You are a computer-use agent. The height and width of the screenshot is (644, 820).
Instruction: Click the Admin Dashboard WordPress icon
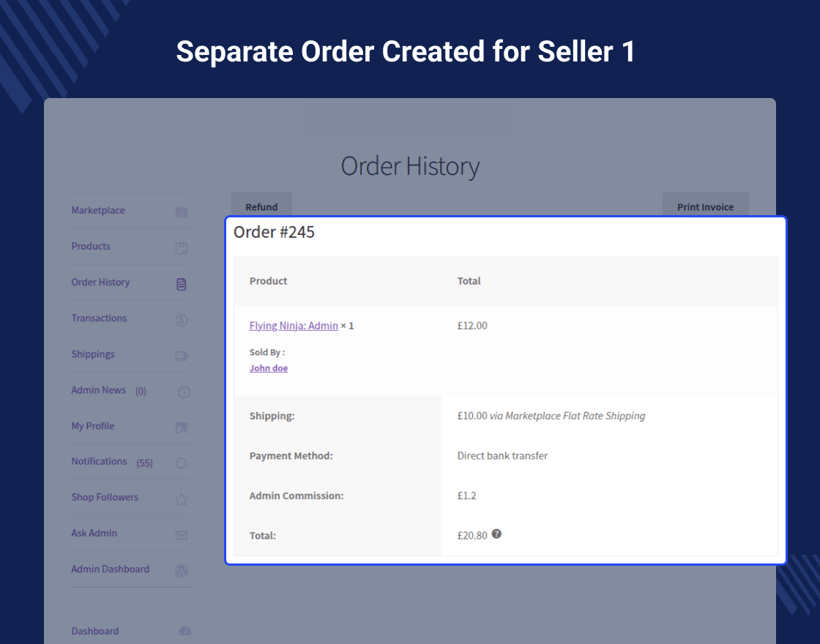click(182, 571)
